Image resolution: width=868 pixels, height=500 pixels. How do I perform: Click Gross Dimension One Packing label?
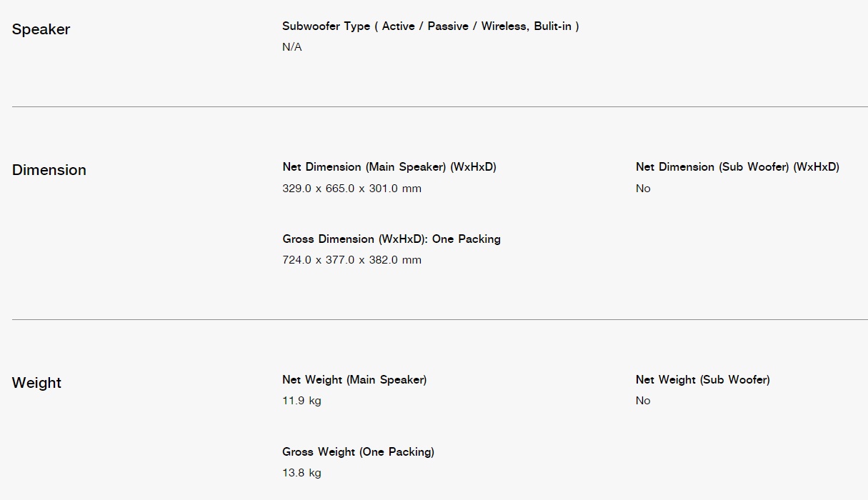(391, 239)
